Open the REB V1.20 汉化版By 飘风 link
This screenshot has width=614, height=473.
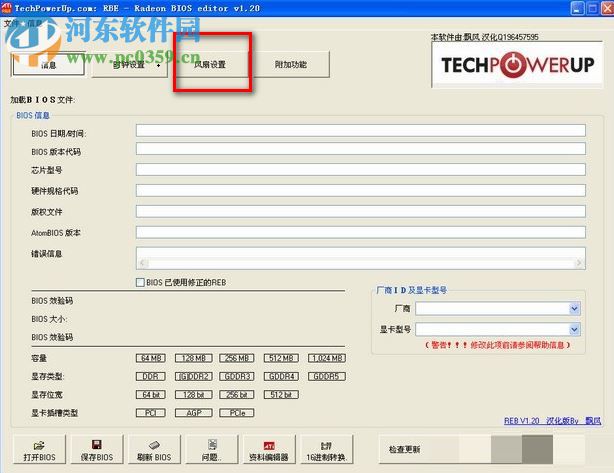coord(553,421)
